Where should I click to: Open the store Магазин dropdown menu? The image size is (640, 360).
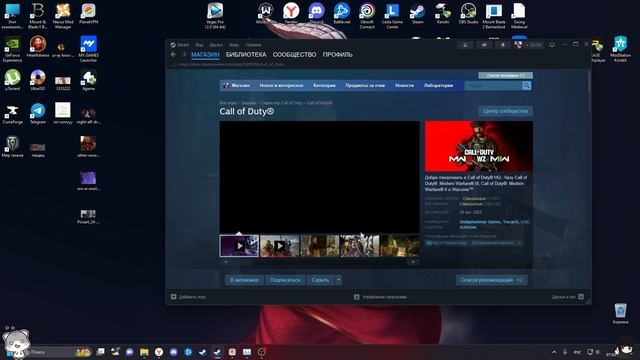click(240, 85)
